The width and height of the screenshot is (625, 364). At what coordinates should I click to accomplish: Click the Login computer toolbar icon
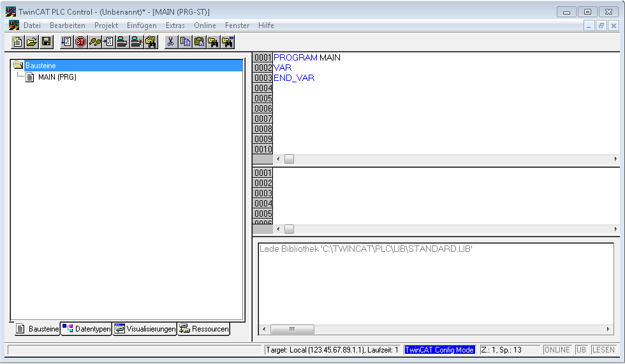122,42
